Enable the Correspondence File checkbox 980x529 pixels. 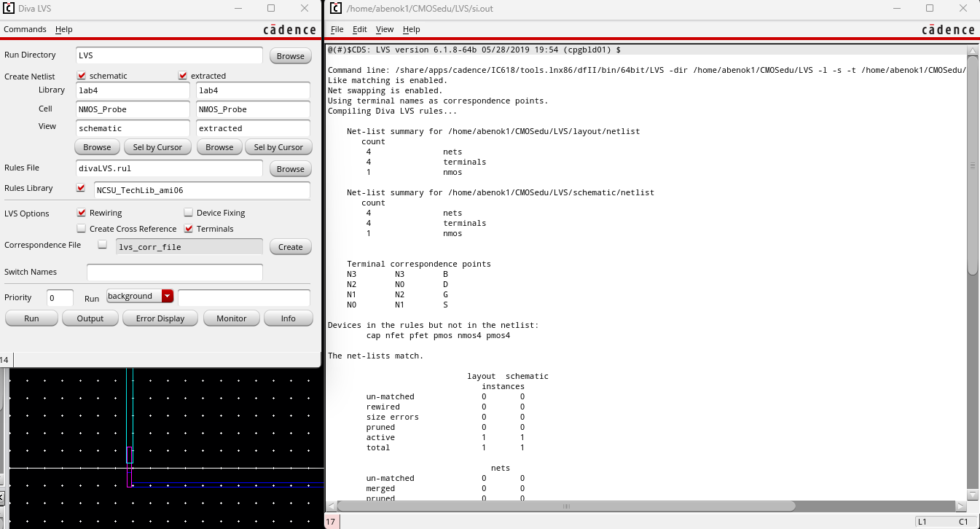pyautogui.click(x=103, y=245)
